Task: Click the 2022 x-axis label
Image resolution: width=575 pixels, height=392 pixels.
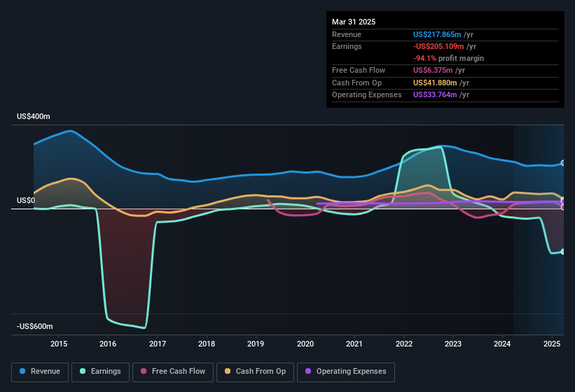Action: (403, 344)
